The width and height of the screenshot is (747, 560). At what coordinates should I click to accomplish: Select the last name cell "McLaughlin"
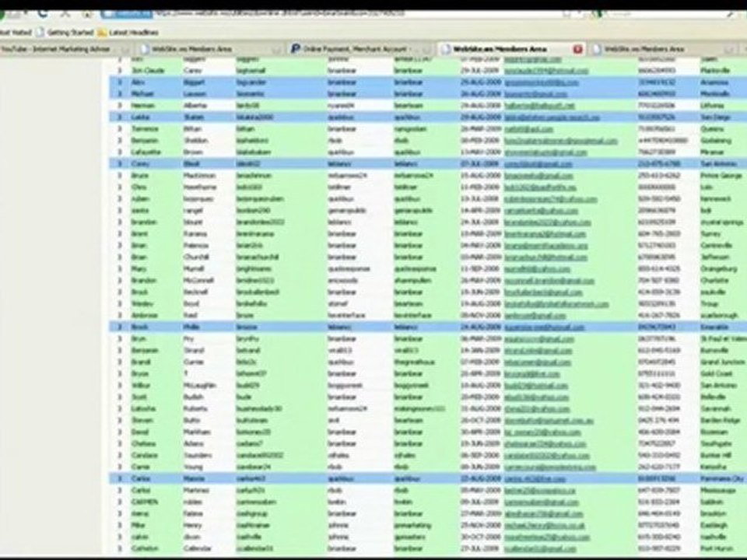[200, 386]
